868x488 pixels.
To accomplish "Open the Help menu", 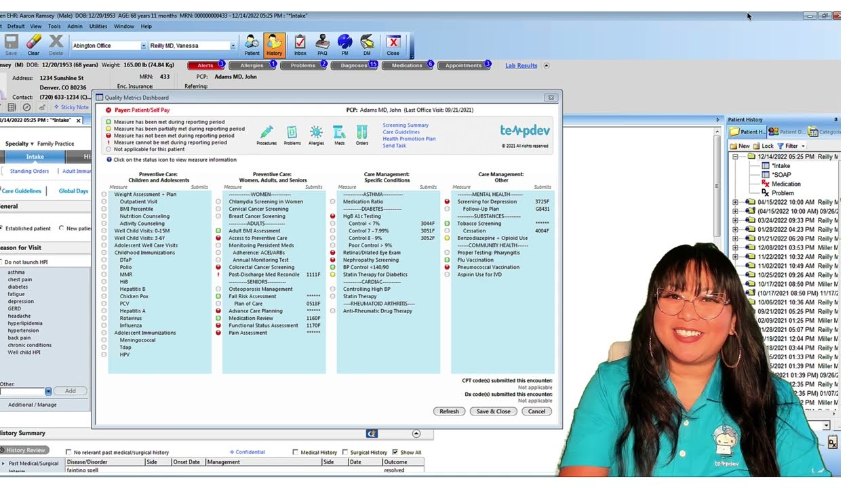I will coord(146,26).
